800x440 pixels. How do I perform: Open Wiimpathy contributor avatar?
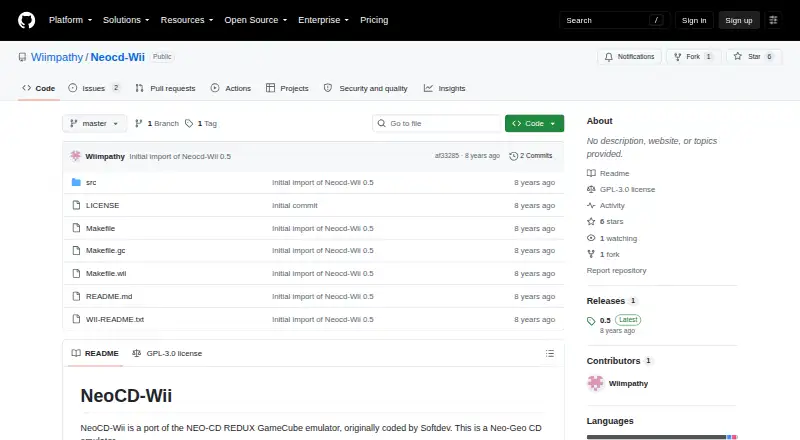[595, 383]
